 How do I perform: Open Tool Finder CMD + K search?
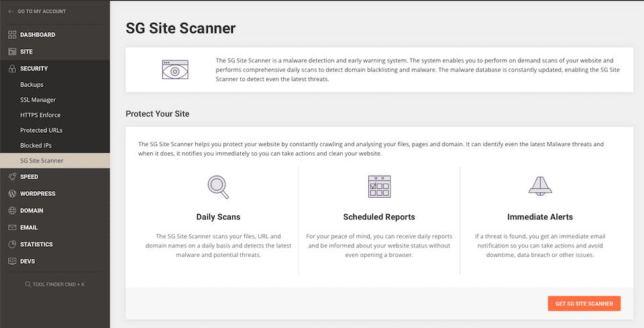[x=54, y=284]
